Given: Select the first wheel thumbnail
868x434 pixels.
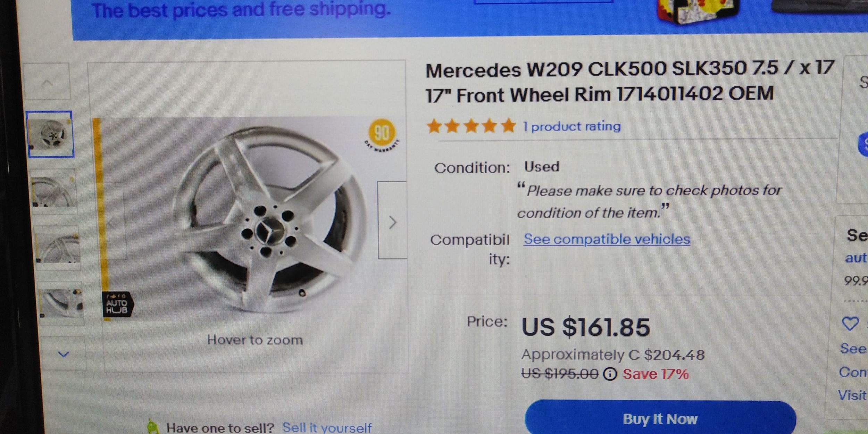Looking at the screenshot, I should click(50, 134).
